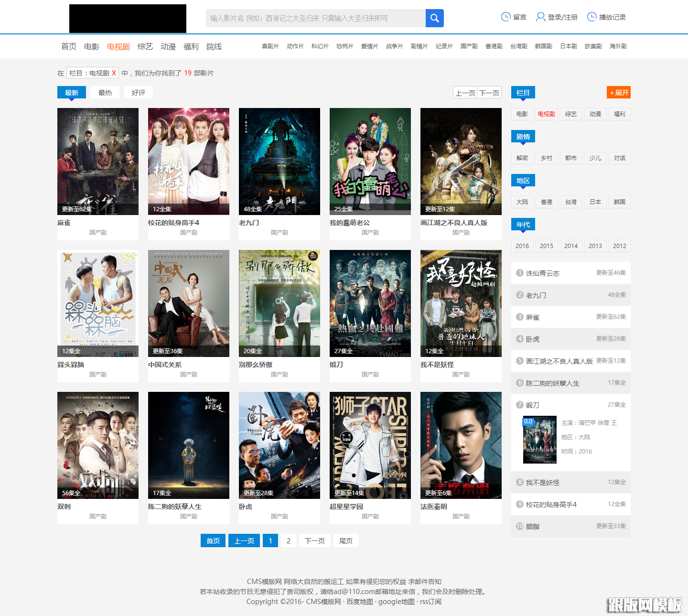Click the number 1 rank badge for 诛仙青云志
688x616 pixels.
coord(520,273)
